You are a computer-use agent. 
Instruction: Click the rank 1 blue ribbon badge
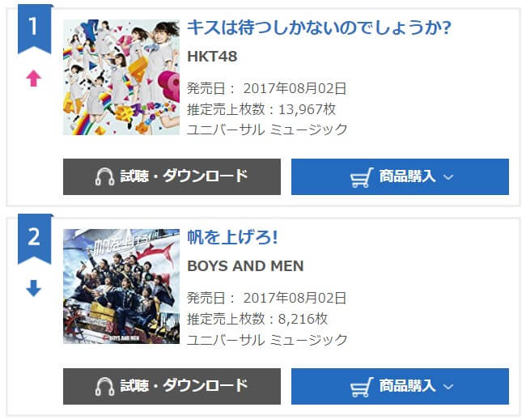point(35,29)
